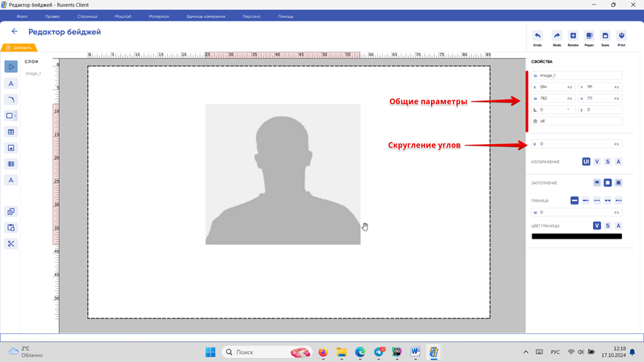Select the pointer tool in left toolbar
644x362 pixels.
[x=11, y=66]
